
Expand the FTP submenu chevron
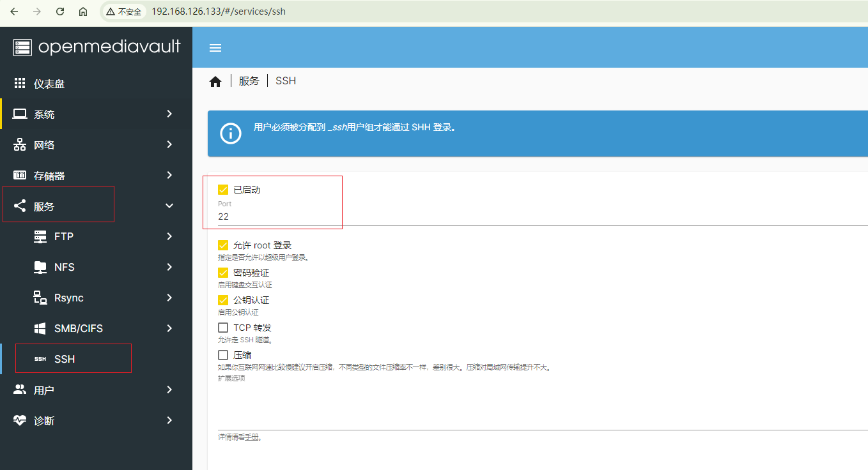(x=169, y=236)
